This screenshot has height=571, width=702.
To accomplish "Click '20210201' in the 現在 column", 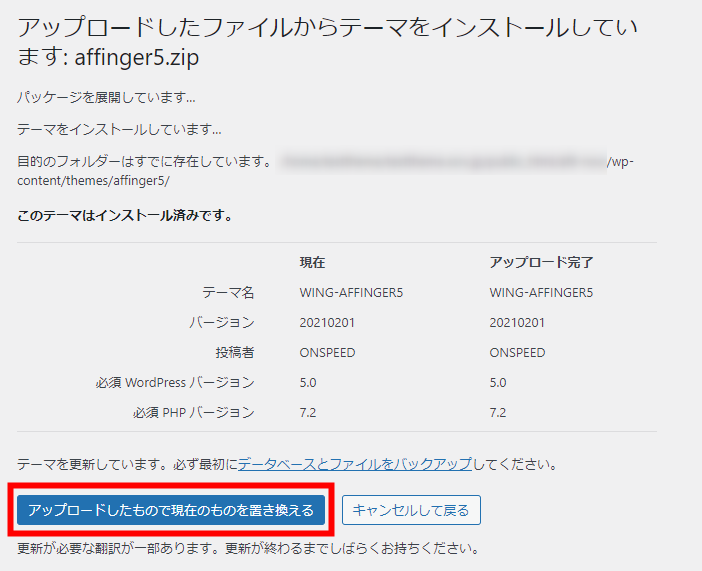I will (327, 322).
